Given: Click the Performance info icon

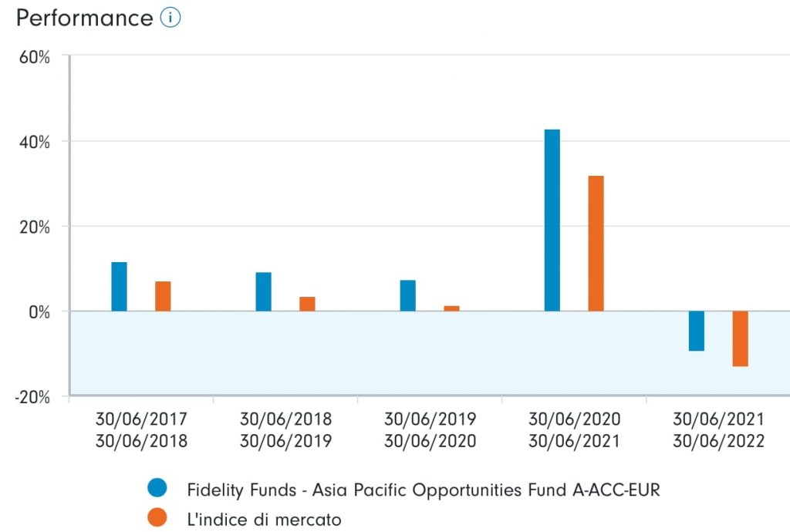Looking at the screenshot, I should tap(170, 18).
